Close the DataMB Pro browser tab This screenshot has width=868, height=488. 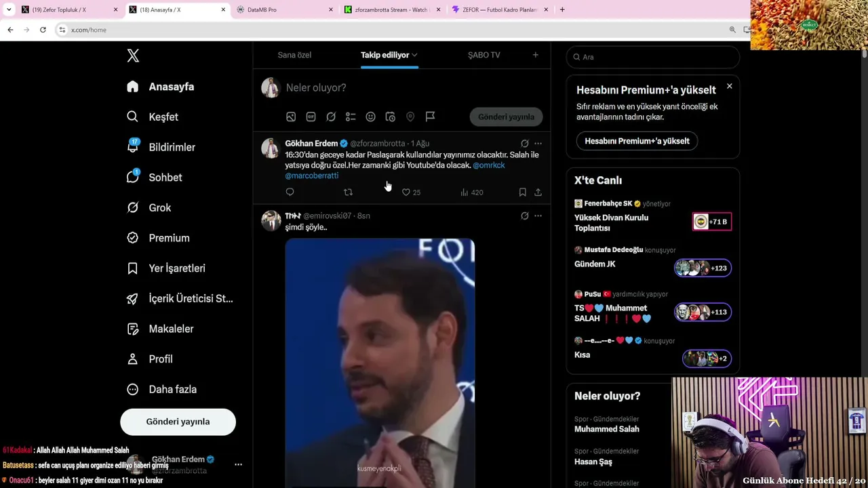331,9
